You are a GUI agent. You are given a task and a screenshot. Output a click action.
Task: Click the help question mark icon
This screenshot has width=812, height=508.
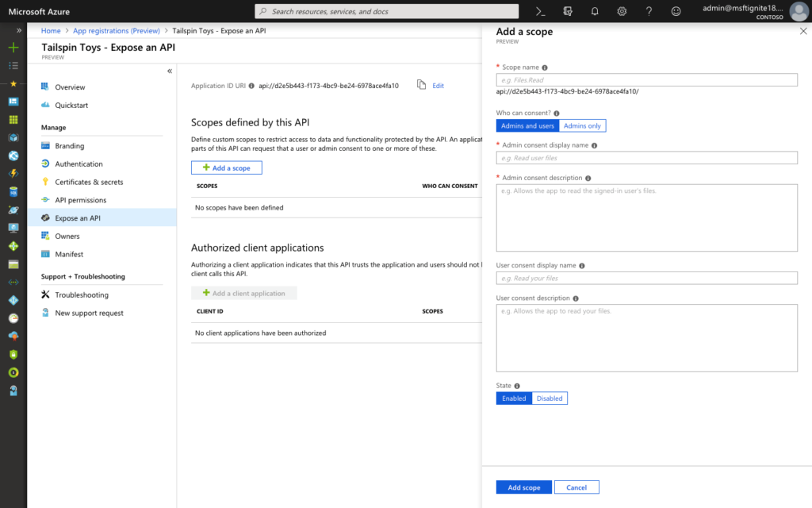649,11
